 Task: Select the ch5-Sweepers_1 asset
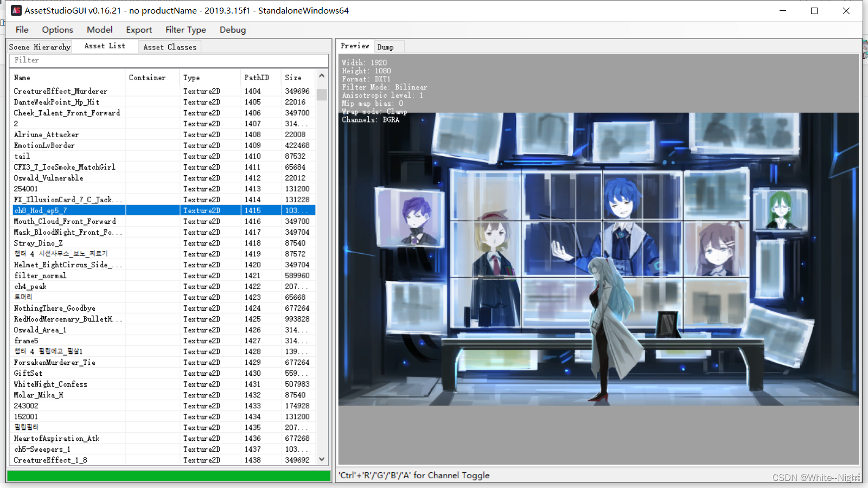(164, 449)
